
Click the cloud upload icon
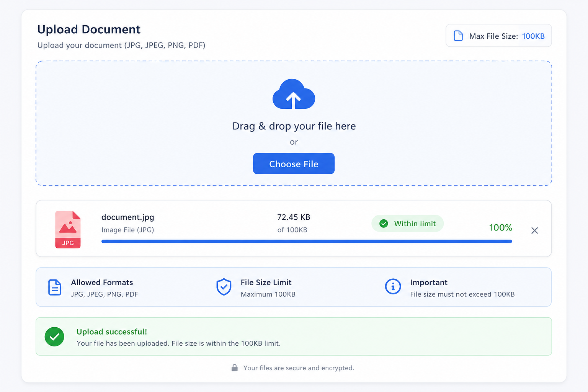coord(294,94)
